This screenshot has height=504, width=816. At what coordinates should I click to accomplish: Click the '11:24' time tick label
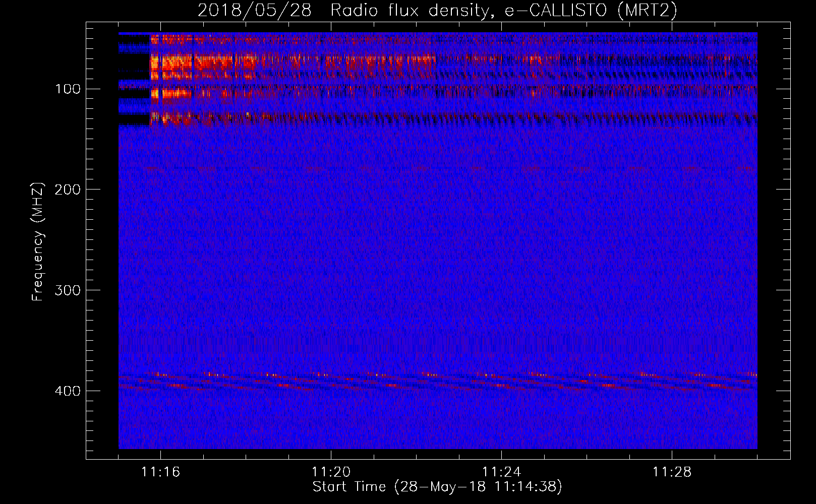(502, 472)
